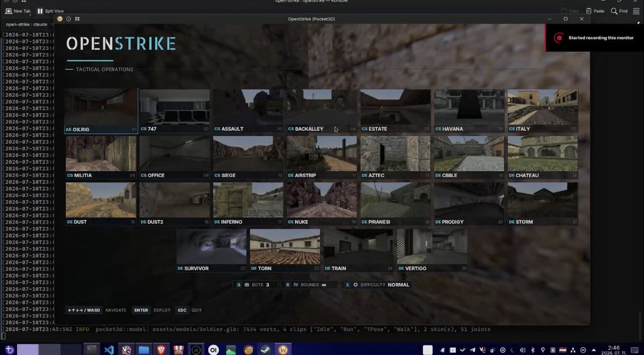This screenshot has width=644, height=355.
Task: Pick the CS MILITIA map
Action: pyautogui.click(x=101, y=158)
